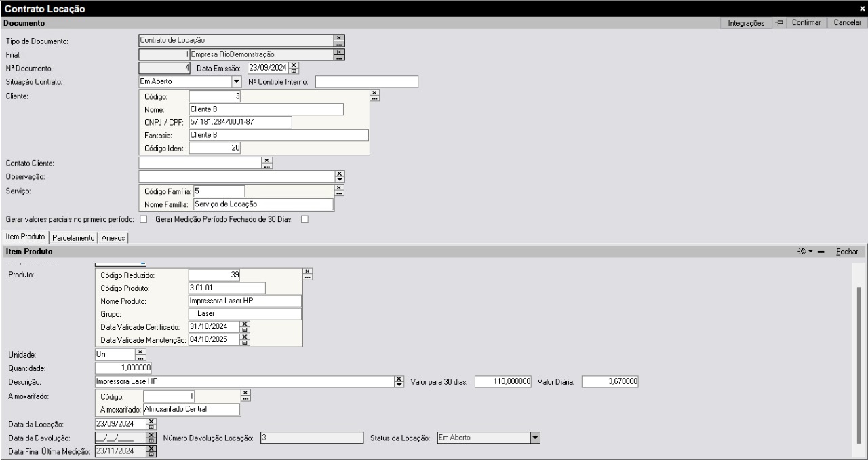
Task: Open the Status da Locação dropdown
Action: [534, 438]
